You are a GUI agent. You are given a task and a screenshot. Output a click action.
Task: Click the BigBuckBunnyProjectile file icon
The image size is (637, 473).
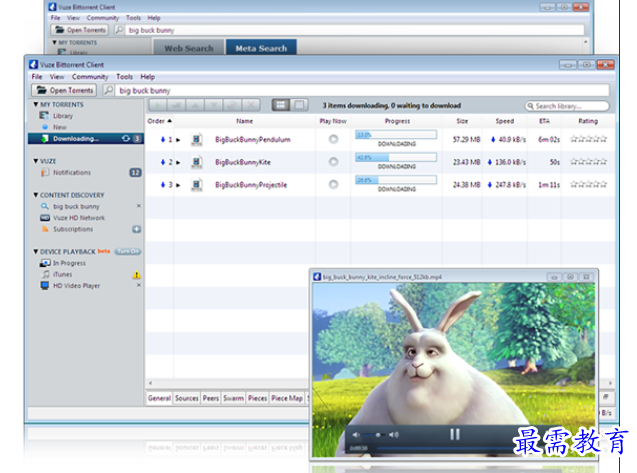197,185
